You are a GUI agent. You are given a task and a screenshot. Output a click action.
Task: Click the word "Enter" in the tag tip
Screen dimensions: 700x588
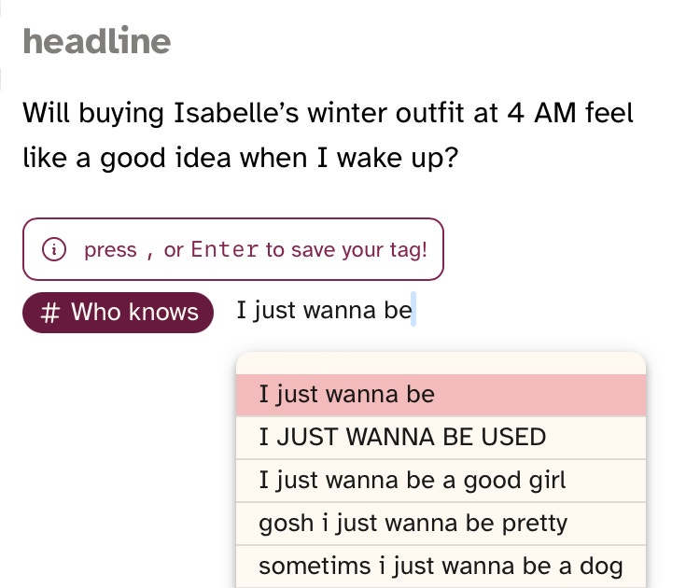(224, 249)
